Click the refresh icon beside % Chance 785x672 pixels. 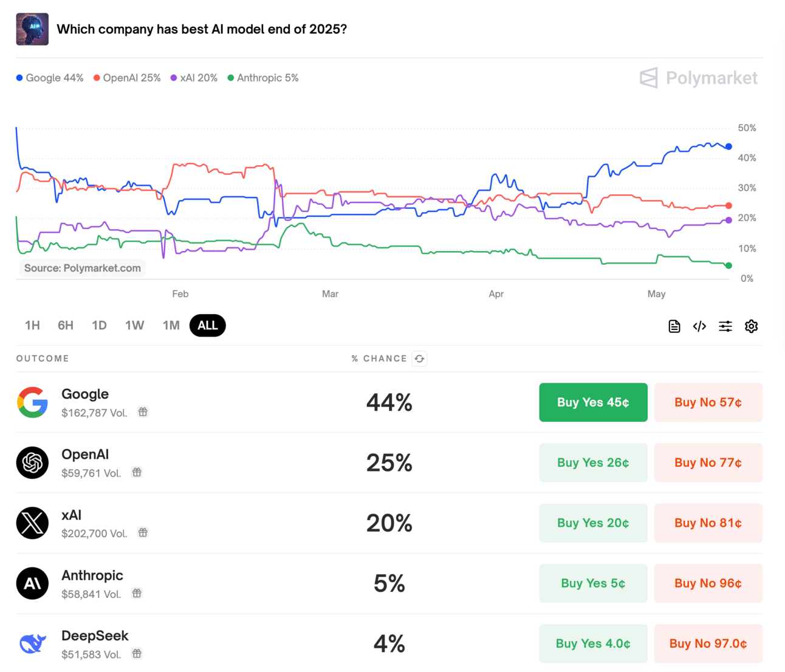(419, 358)
